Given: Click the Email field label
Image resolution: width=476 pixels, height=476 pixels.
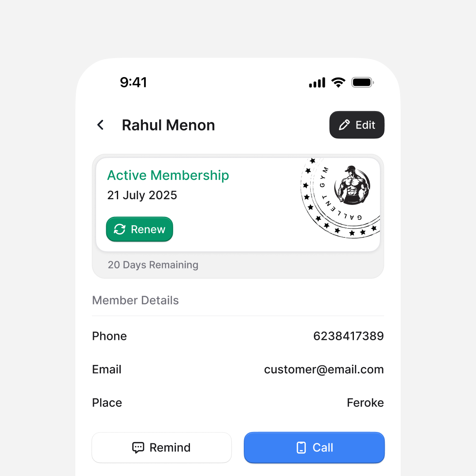Looking at the screenshot, I should click(107, 369).
